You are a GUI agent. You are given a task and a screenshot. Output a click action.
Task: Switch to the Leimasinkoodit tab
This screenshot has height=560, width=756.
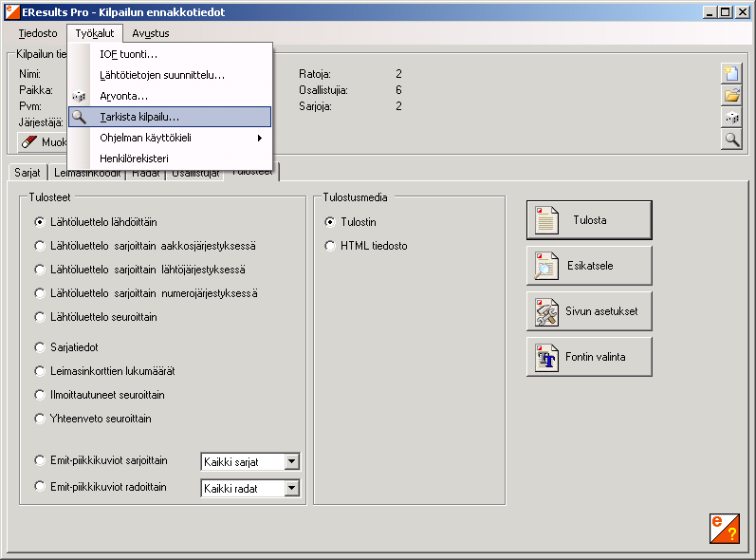tap(86, 174)
